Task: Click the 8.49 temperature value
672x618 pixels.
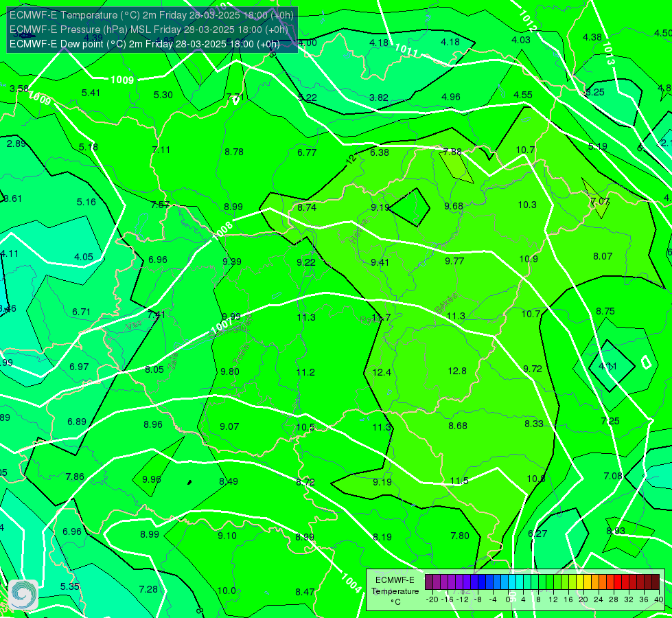Action: (229, 481)
